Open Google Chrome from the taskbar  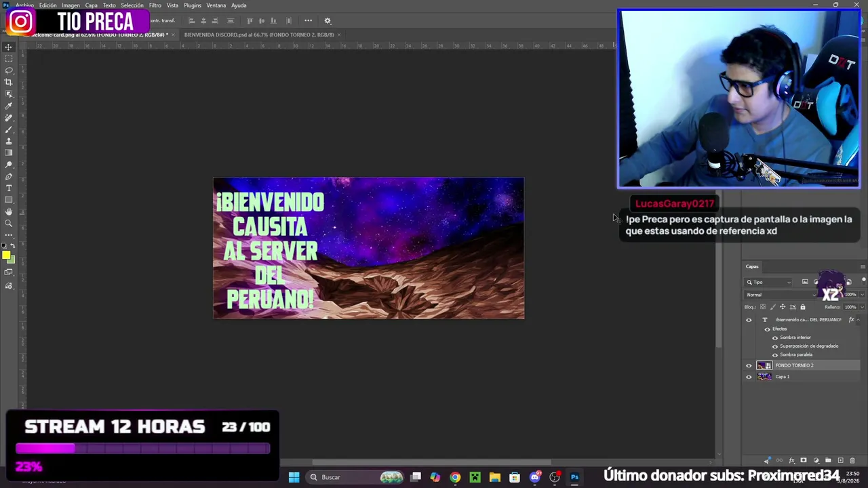pyautogui.click(x=455, y=477)
